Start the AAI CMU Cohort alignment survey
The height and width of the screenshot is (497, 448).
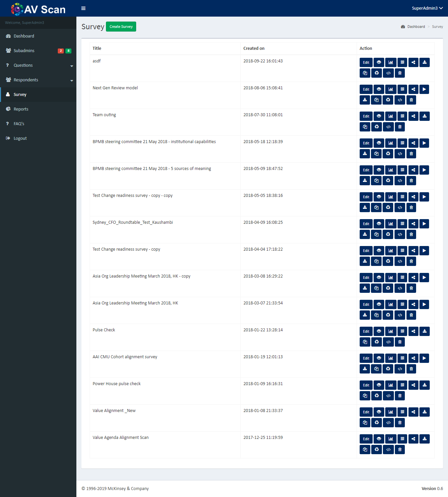424,358
